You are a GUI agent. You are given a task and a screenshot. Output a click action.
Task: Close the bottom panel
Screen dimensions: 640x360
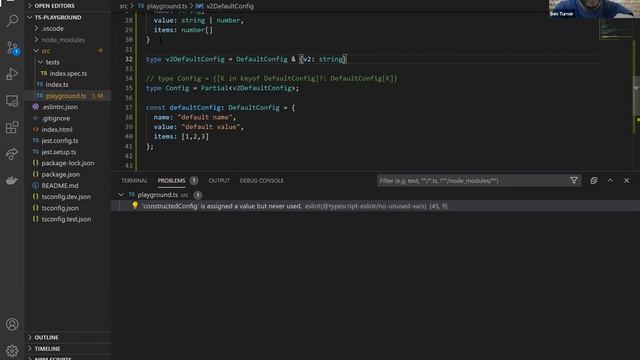(627, 180)
